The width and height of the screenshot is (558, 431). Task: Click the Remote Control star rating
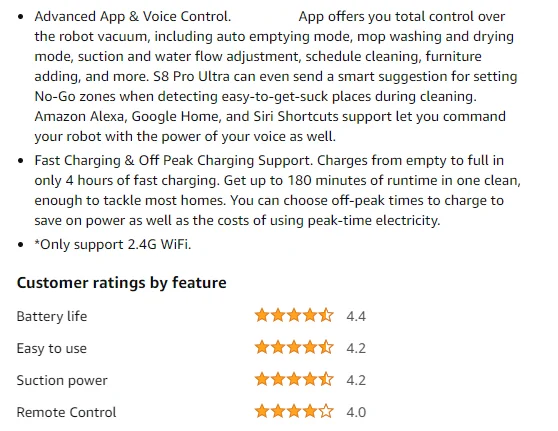coord(294,411)
